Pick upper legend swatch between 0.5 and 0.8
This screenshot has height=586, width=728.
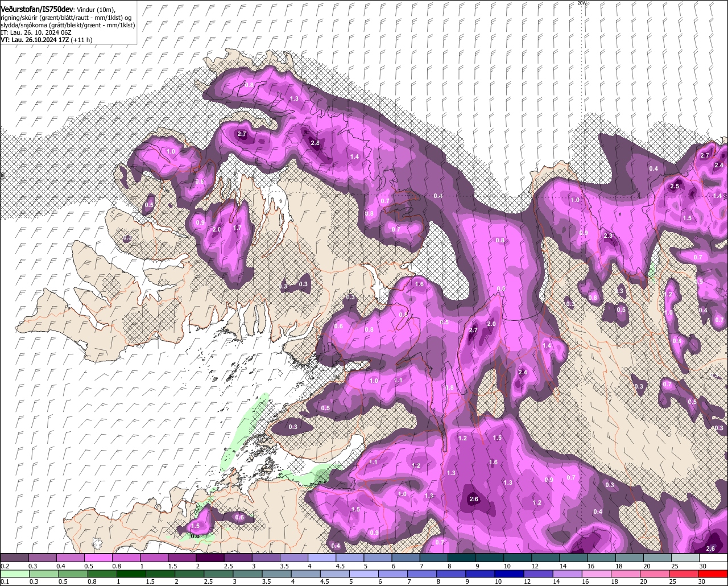(98, 558)
